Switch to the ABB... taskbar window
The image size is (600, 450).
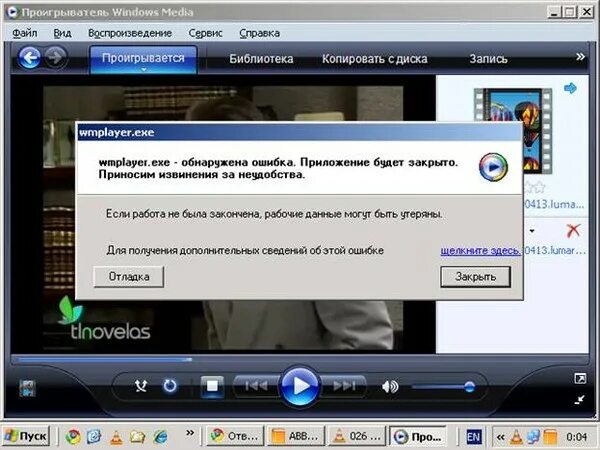(295, 436)
